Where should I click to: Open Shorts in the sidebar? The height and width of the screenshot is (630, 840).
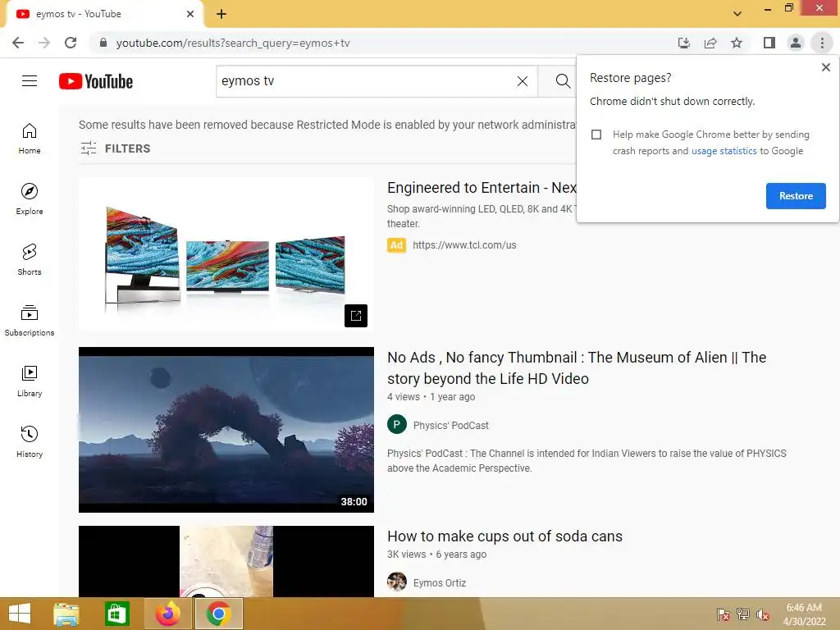click(x=30, y=260)
